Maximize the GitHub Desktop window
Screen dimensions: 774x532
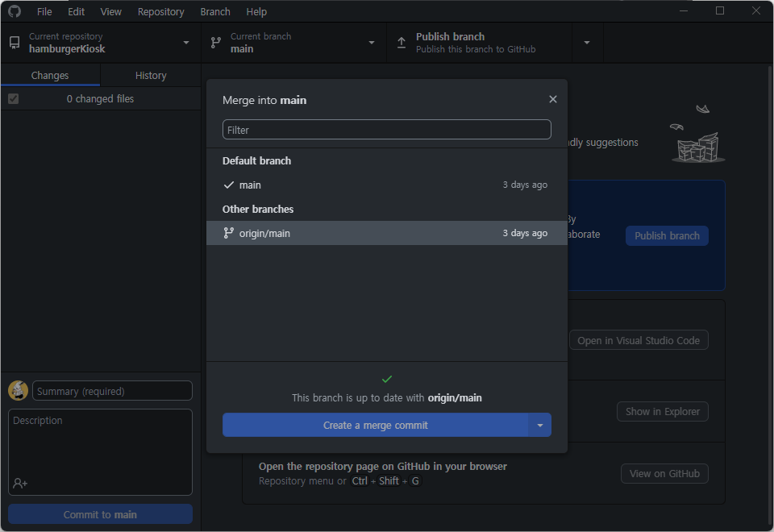(720, 10)
